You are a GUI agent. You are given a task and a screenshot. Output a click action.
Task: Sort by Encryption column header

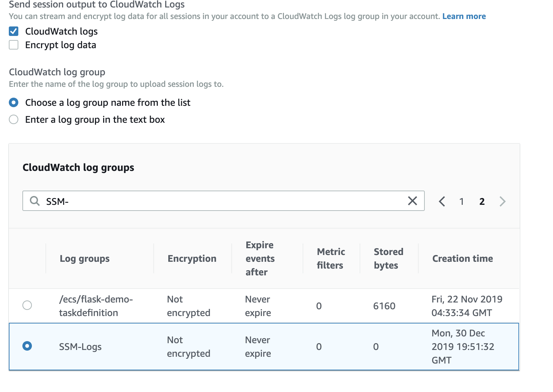click(192, 259)
